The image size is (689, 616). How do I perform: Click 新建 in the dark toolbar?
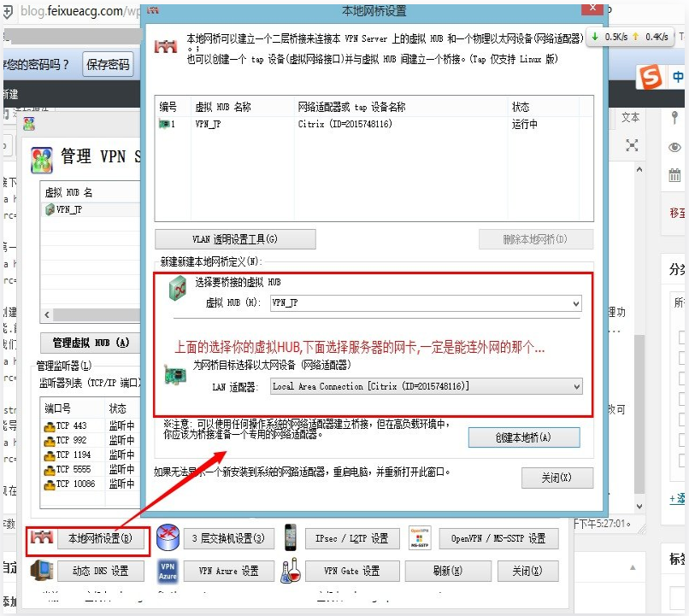click(x=9, y=94)
